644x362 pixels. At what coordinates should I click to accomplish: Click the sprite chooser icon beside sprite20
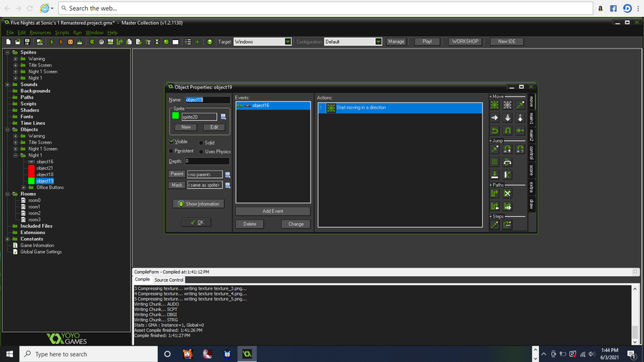(x=223, y=117)
